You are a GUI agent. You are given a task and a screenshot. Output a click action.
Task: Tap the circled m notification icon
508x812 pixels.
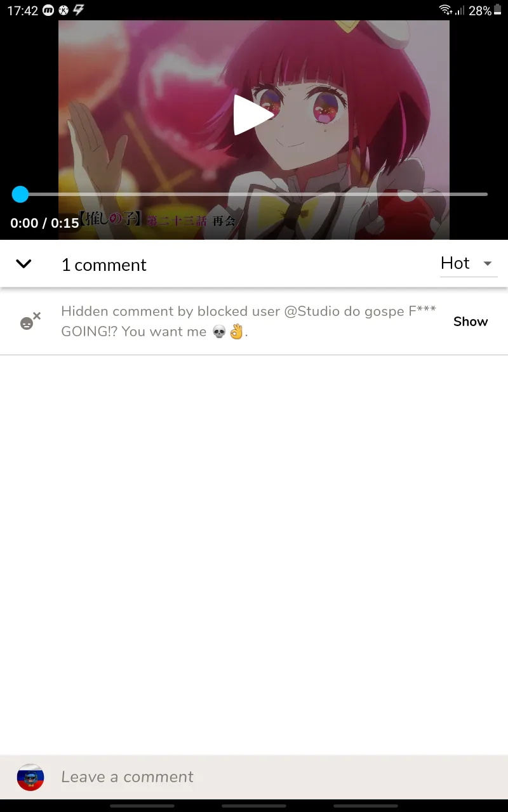pyautogui.click(x=48, y=10)
